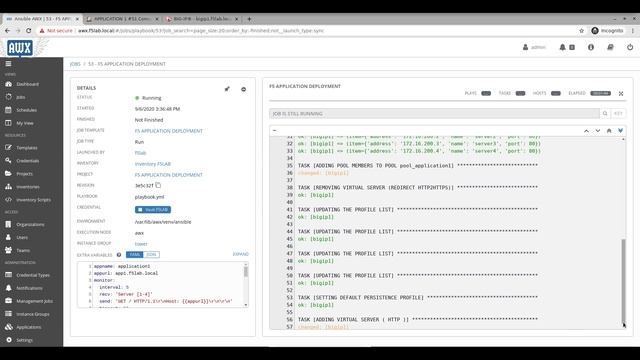640x360 pixels.
Task: Open the admin user menu in header
Action: click(534, 47)
